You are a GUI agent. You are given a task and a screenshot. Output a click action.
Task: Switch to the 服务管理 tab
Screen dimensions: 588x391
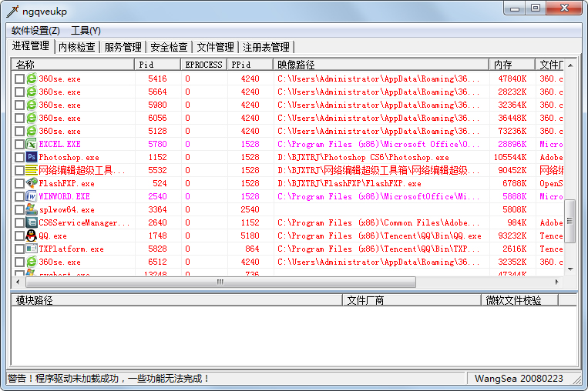click(123, 47)
